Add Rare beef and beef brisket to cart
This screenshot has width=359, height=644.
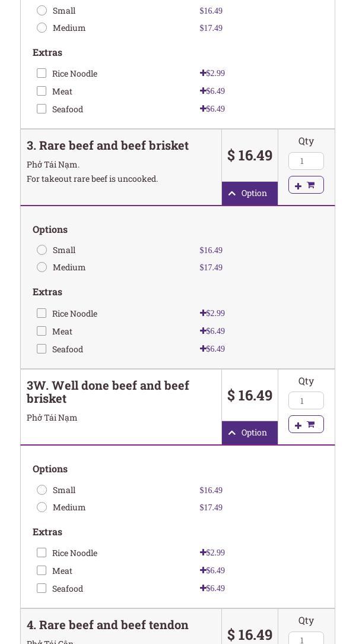pyautogui.click(x=306, y=185)
